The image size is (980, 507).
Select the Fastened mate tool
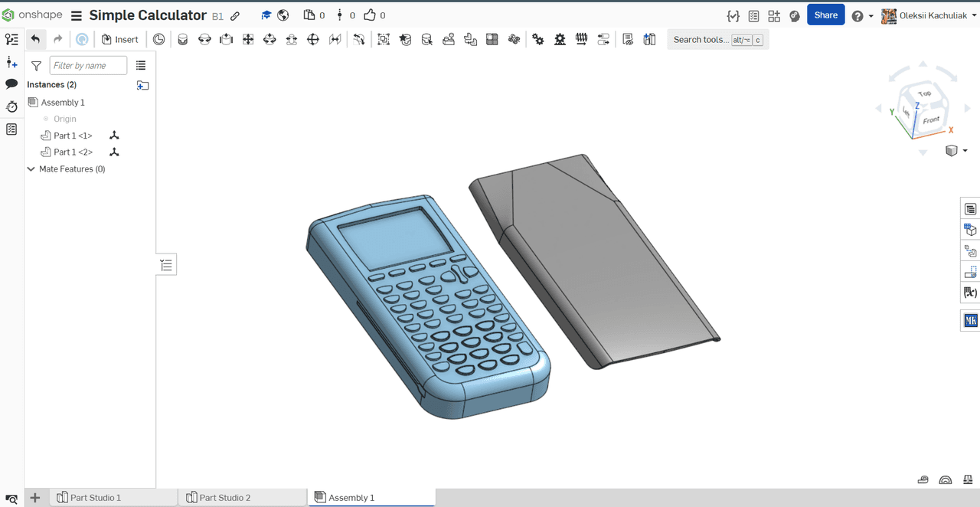[182, 40]
